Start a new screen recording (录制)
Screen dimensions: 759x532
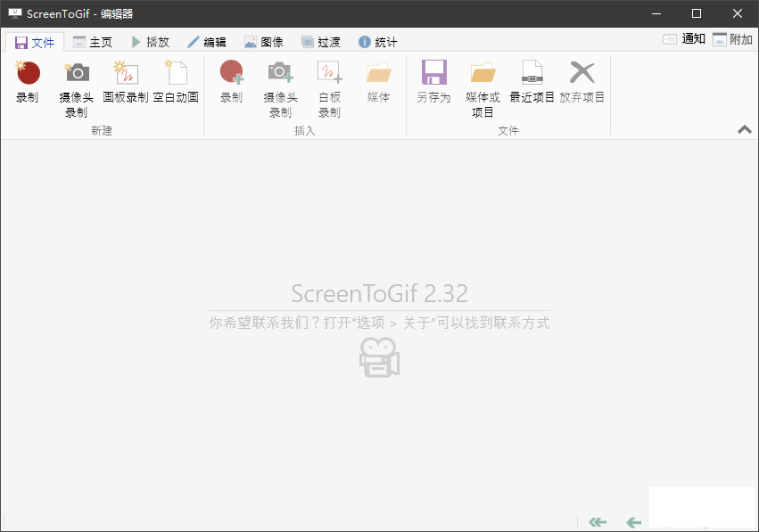pos(28,83)
